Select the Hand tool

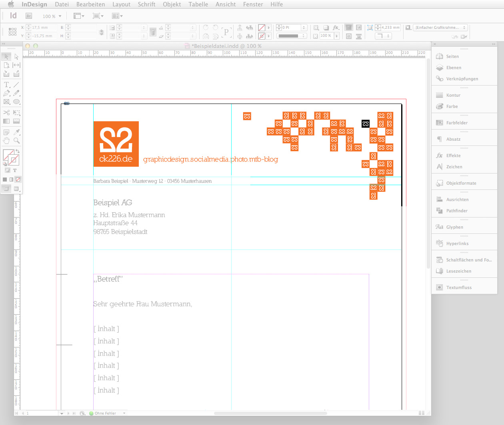[6, 140]
